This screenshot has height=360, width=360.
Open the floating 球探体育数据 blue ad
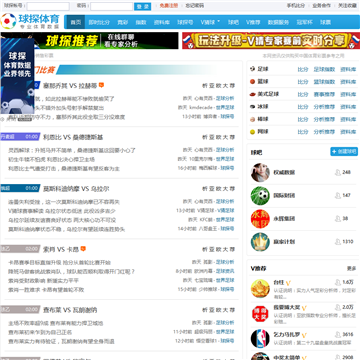point(17,76)
